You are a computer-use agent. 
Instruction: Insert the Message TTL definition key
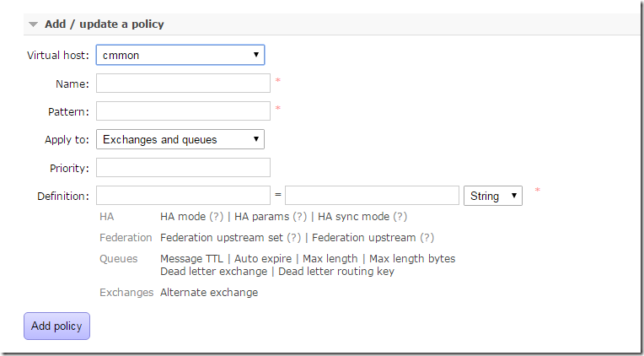(x=193, y=259)
